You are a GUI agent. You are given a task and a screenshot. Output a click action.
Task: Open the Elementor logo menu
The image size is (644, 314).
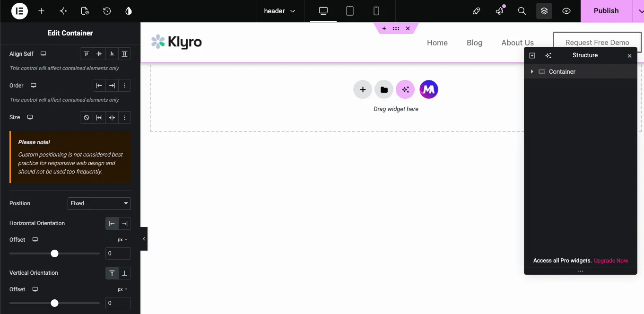click(19, 11)
